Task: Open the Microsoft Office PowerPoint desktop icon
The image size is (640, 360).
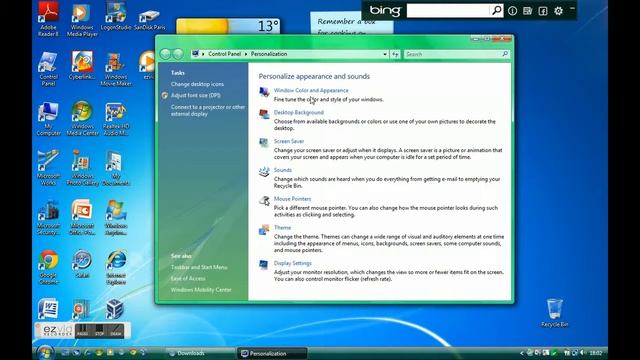Action: tap(82, 217)
